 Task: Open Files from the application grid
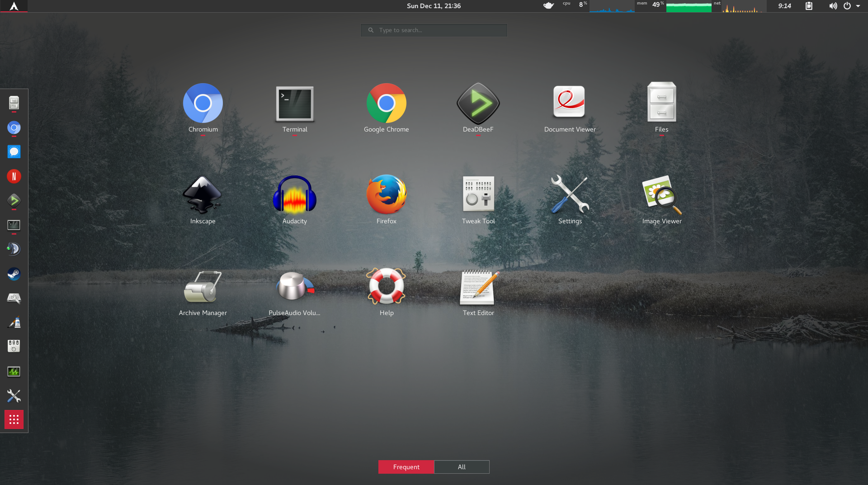coord(662,108)
